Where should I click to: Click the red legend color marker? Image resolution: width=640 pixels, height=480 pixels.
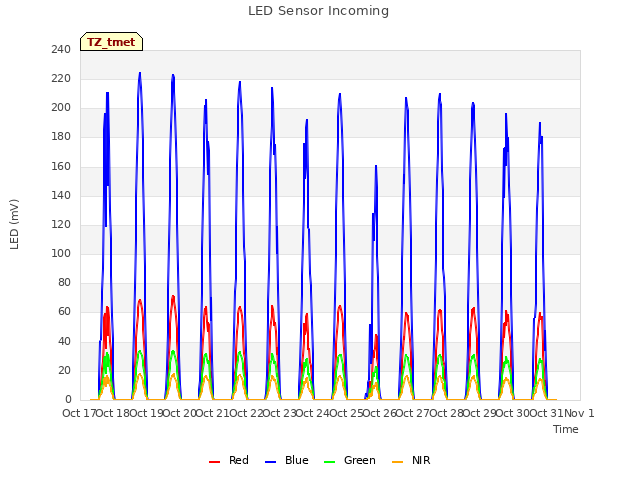[214, 462]
